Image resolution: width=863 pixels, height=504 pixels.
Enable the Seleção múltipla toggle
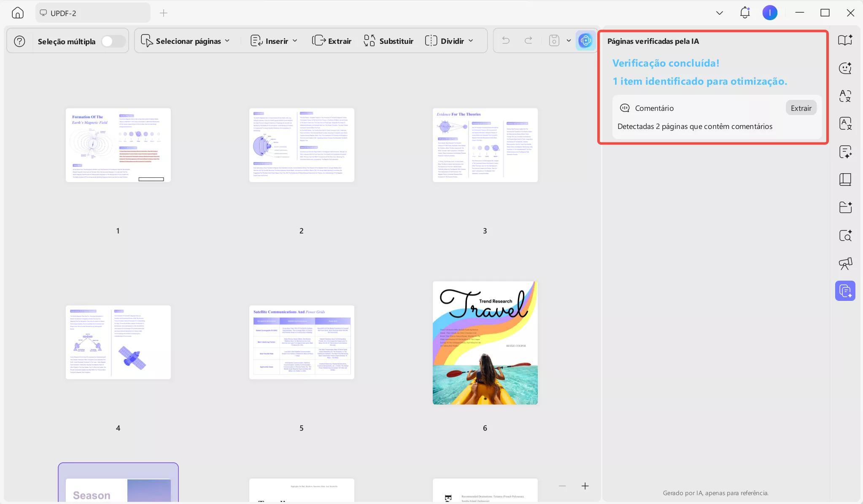pos(112,41)
